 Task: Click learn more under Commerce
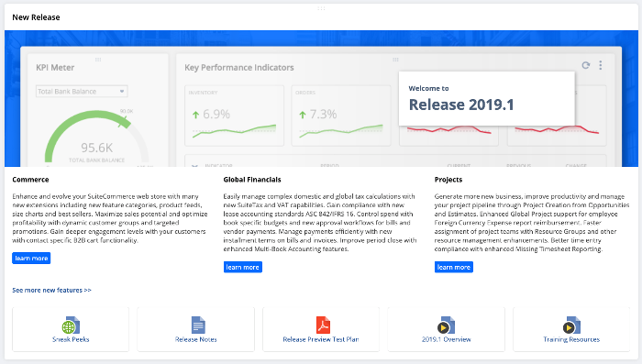tap(31, 258)
